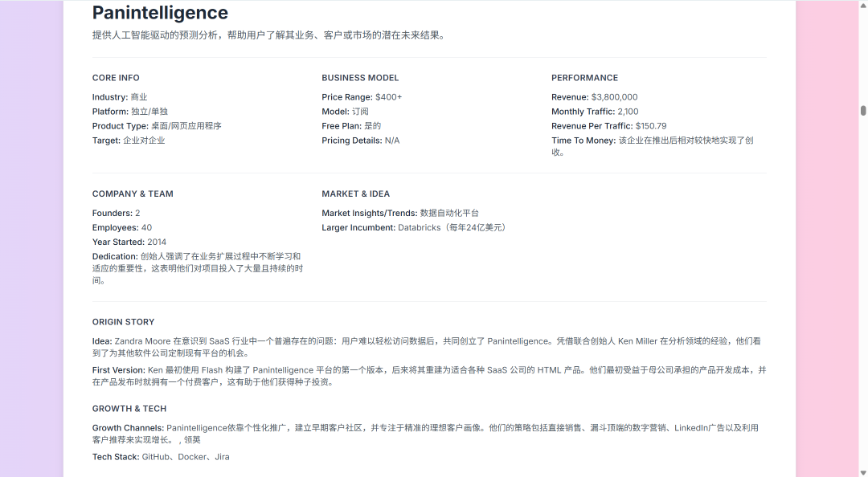Select the BUSINESS MODEL heading
868x477 pixels.
click(360, 78)
